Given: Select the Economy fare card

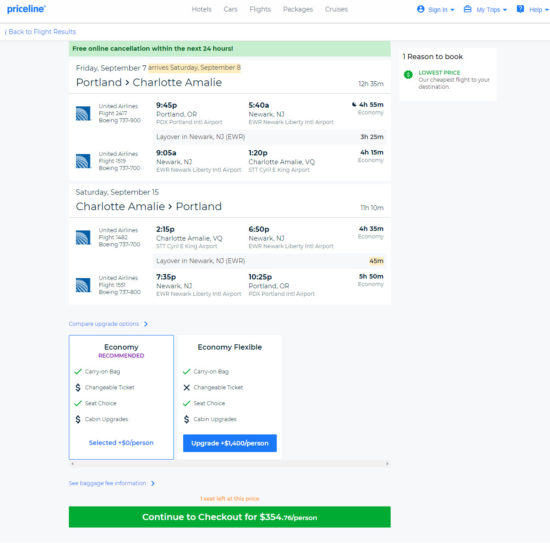Looking at the screenshot, I should point(121,397).
